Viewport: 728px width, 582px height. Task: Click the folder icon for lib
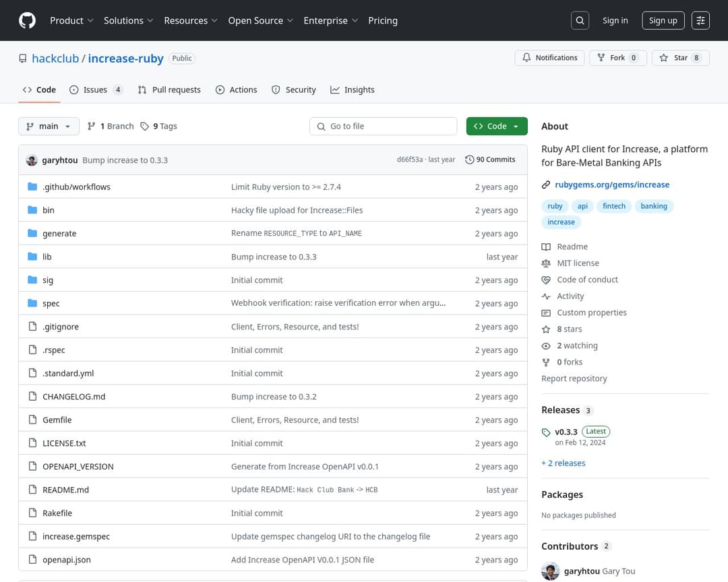coord(32,256)
